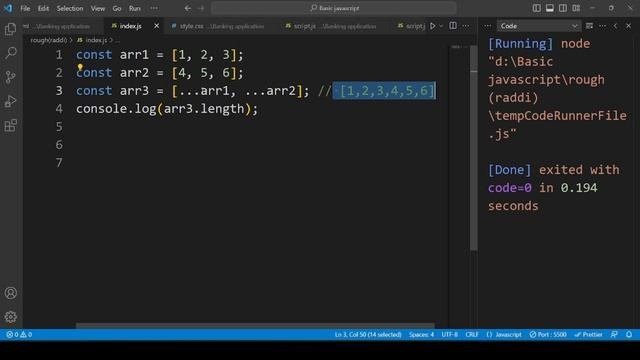Open the Code output channel dropdown
The width and height of the screenshot is (640, 360).
(539, 26)
